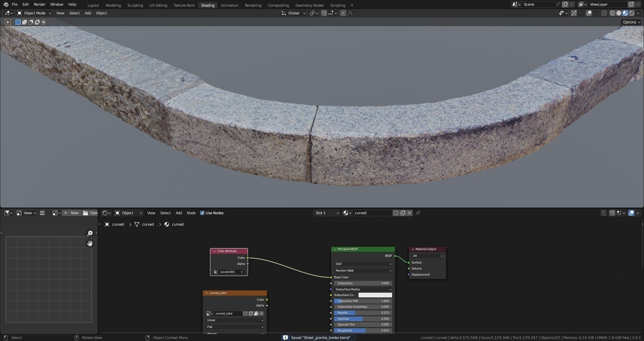The height and width of the screenshot is (341, 644).
Task: Toggle X-ray mode in viewport
Action: (604, 13)
